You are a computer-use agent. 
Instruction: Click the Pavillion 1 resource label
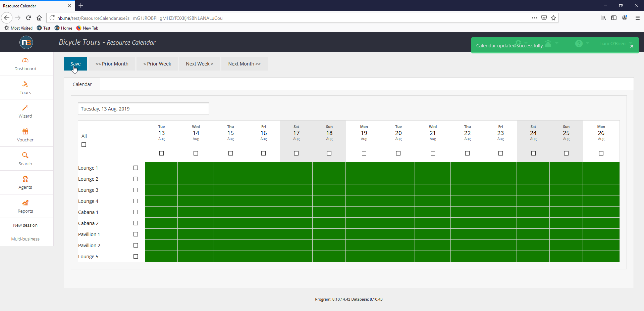tap(89, 234)
